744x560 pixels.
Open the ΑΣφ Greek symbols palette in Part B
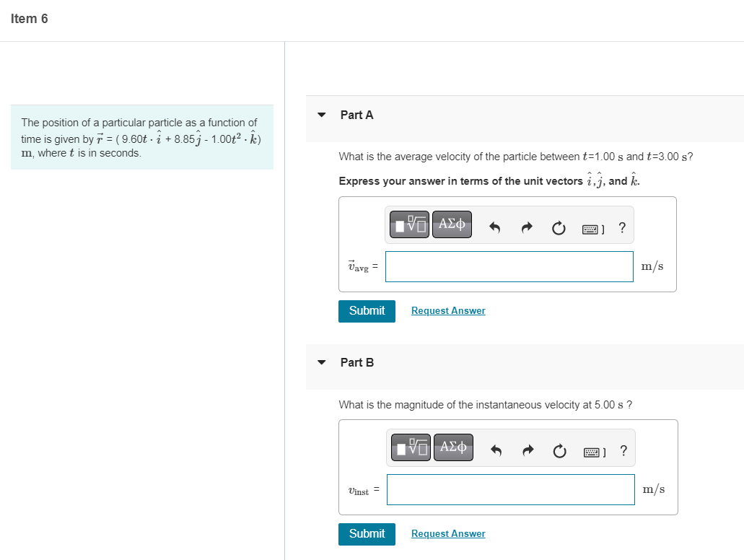click(x=453, y=447)
